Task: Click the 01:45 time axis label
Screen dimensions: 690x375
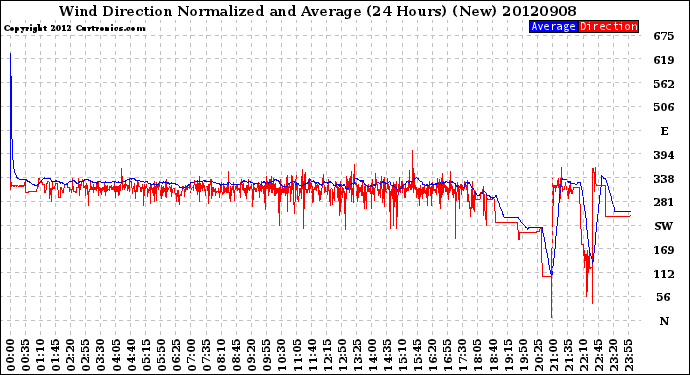Action: pos(56,355)
